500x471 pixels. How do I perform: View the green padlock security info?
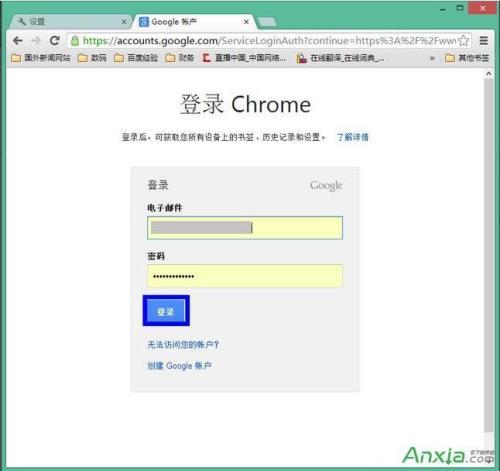pyautogui.click(x=75, y=41)
